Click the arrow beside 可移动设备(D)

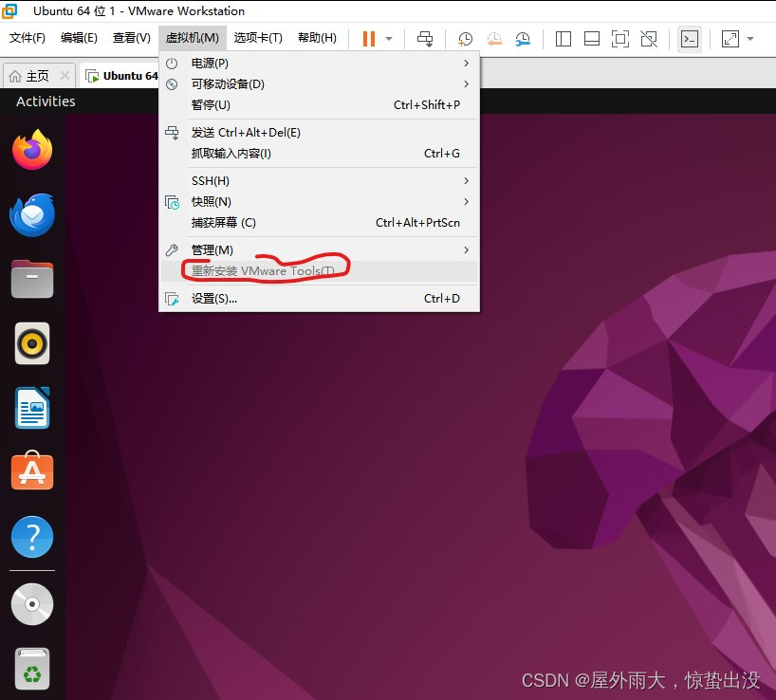(x=466, y=84)
